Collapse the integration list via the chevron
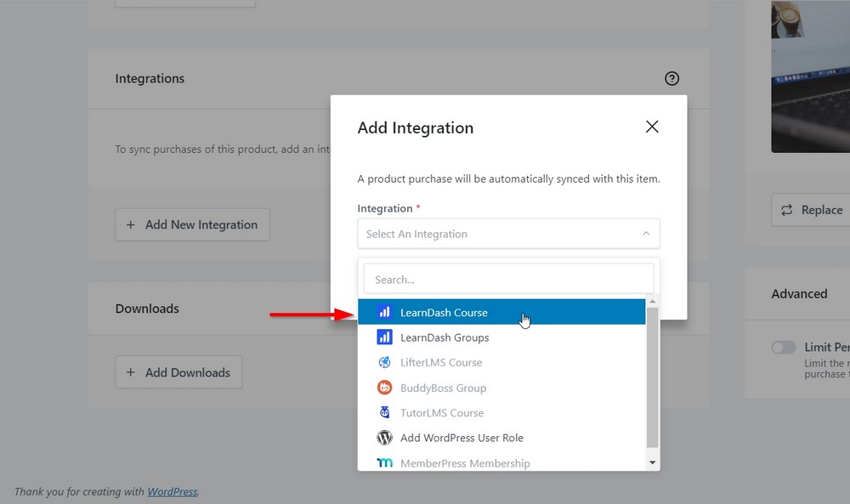This screenshot has width=850, height=504. pyautogui.click(x=643, y=233)
